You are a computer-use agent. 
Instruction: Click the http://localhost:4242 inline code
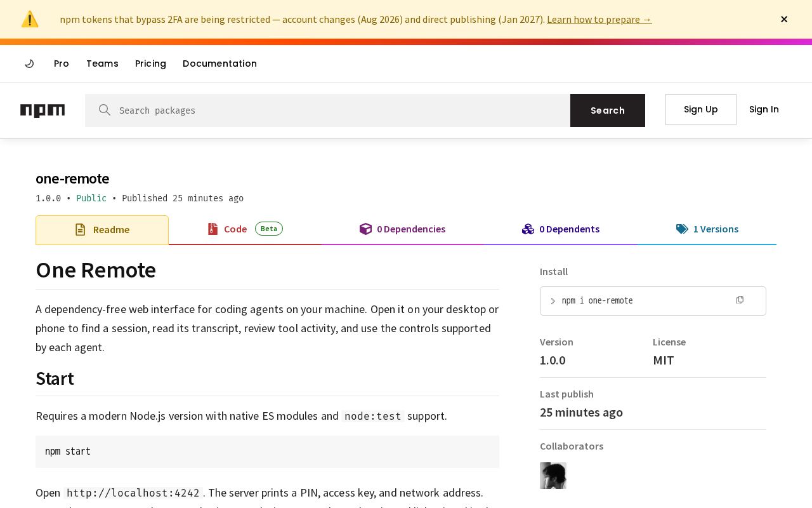pyautogui.click(x=133, y=493)
